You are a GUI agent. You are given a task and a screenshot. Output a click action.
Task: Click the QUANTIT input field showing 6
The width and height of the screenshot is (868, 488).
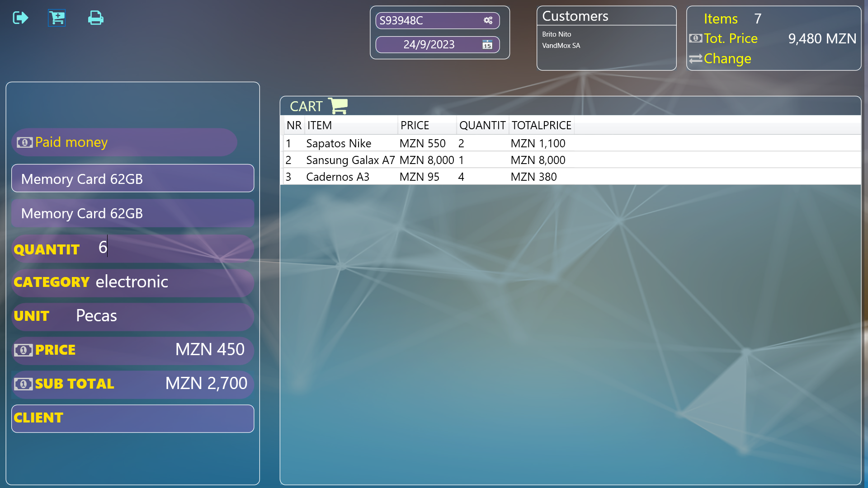(172, 248)
